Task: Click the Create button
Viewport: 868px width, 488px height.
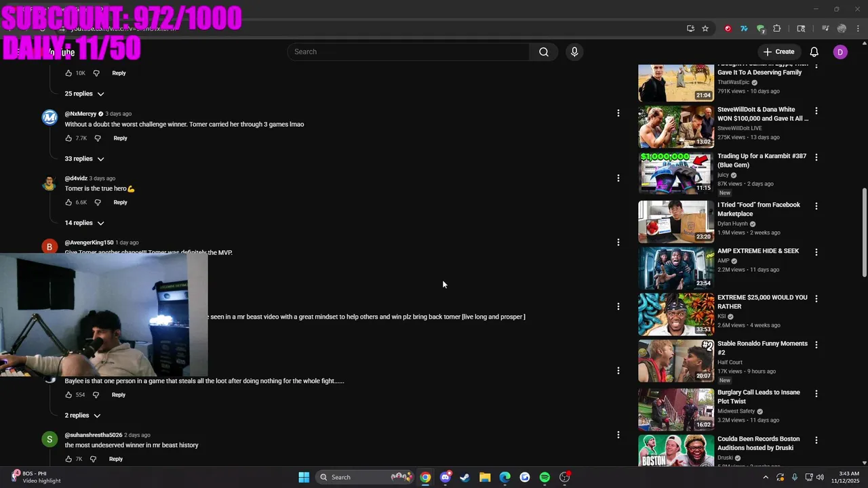Action: [778, 52]
